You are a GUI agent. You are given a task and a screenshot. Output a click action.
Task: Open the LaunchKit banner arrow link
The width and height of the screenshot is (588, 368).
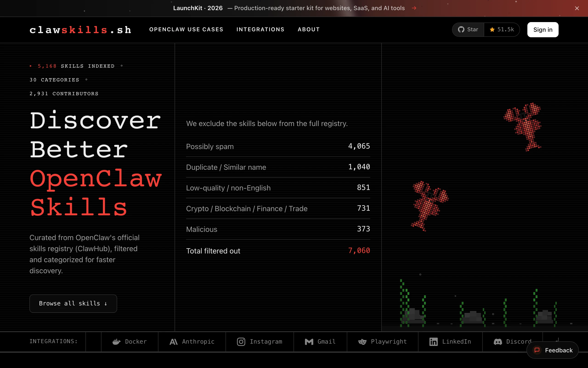coord(414,8)
